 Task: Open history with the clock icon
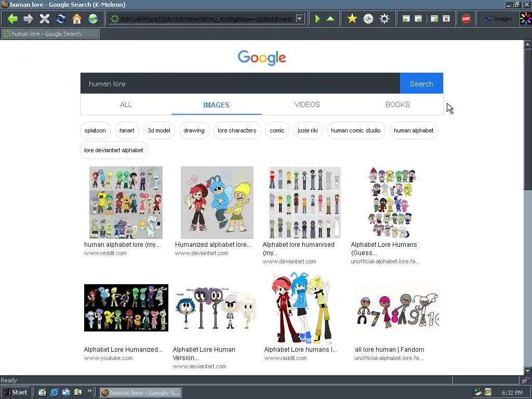pyautogui.click(x=368, y=19)
